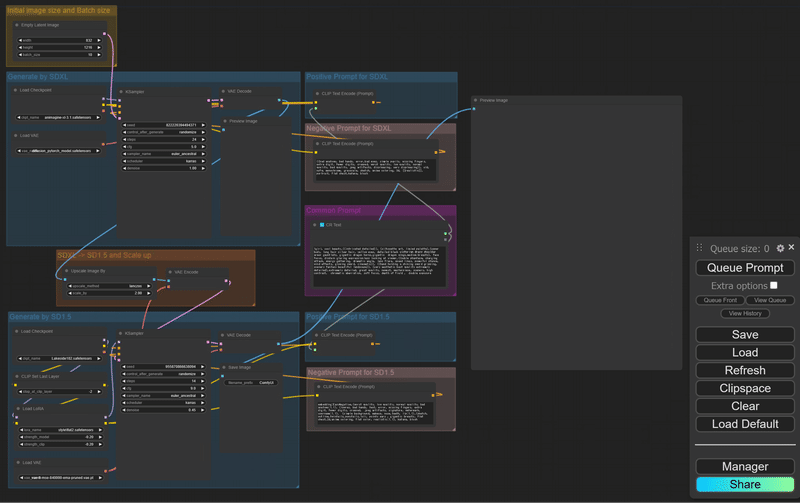
Task: Adjust cfg value 5.0 in SDXL KSampler
Action: 164,146
